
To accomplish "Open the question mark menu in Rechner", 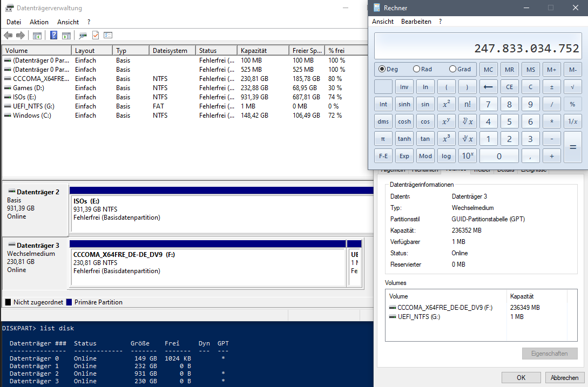I will coord(440,22).
